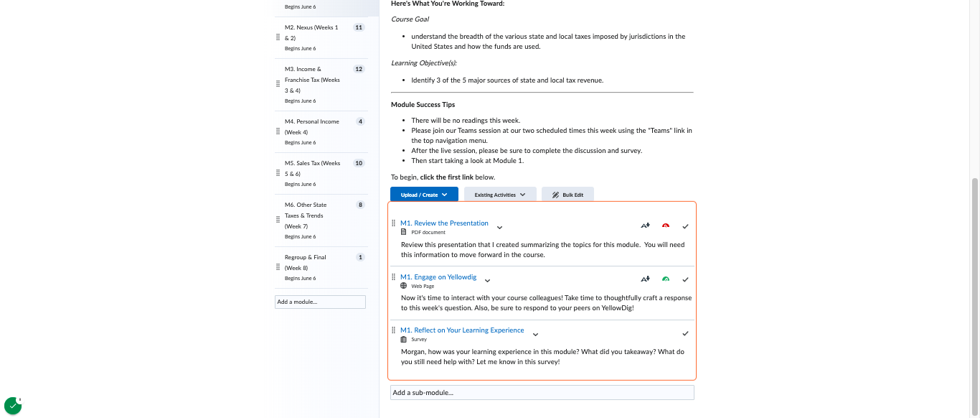Select M3. Income & Franchise Tax module

tap(321, 85)
